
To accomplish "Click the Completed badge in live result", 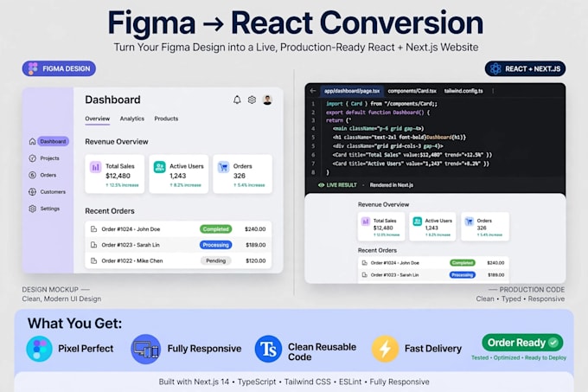I will 463,263.
